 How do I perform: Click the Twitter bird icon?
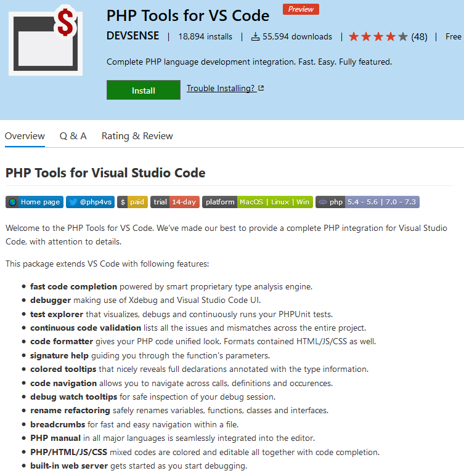click(73, 202)
